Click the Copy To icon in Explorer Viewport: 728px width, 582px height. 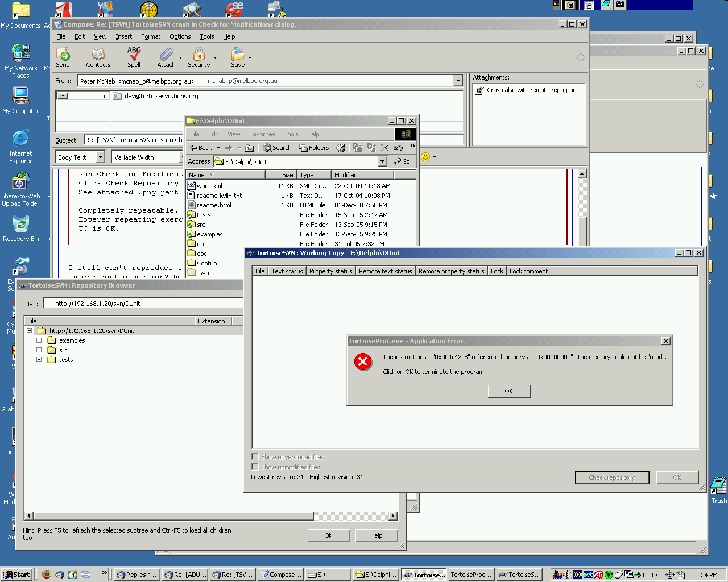[x=371, y=148]
